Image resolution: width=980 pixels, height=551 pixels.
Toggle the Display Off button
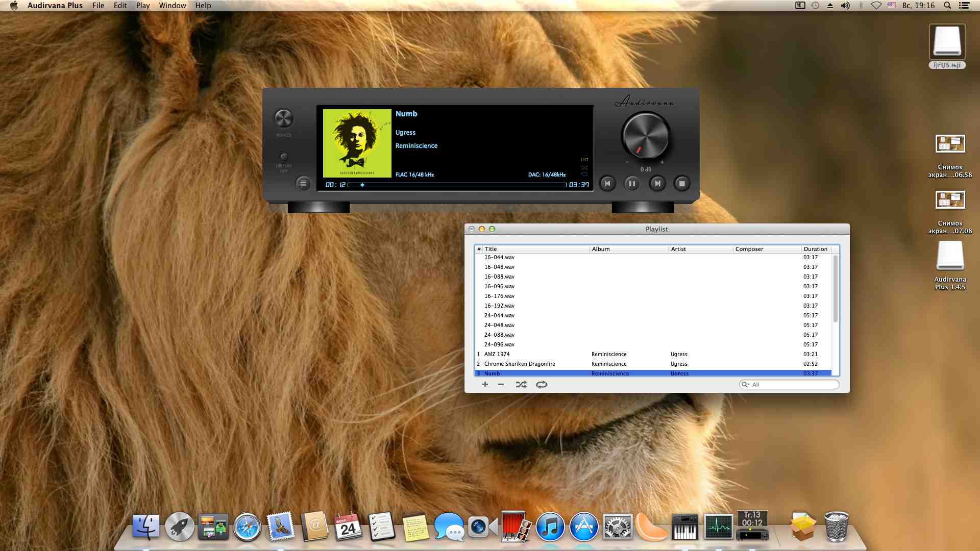pyautogui.click(x=284, y=157)
